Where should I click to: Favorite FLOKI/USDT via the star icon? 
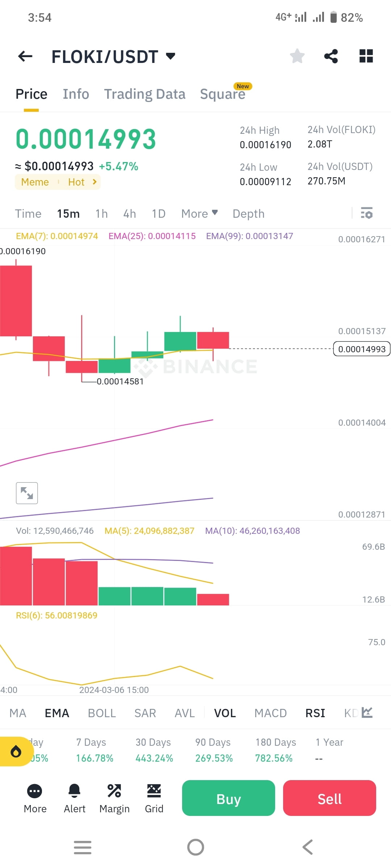pyautogui.click(x=297, y=56)
